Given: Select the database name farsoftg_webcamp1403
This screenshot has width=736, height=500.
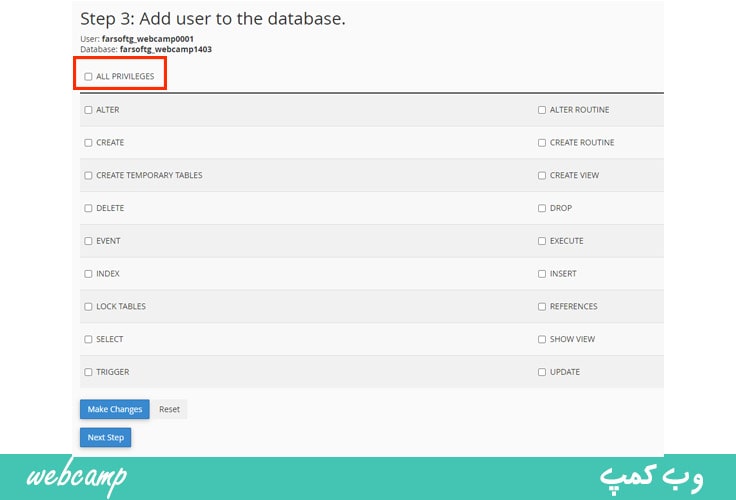Looking at the screenshot, I should 166,49.
